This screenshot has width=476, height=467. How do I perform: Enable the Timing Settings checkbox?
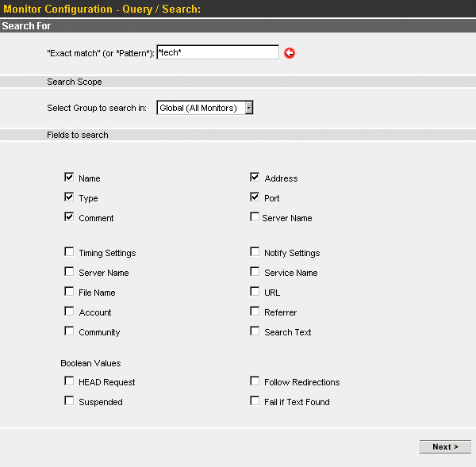(69, 251)
